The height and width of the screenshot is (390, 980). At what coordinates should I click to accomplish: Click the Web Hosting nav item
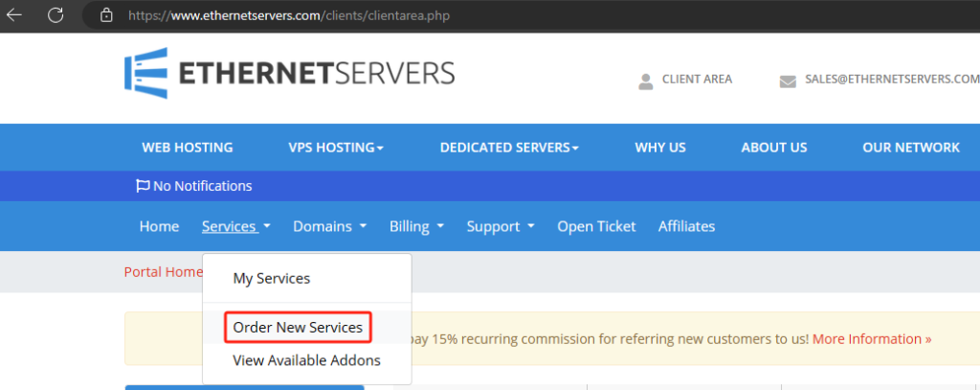(188, 148)
